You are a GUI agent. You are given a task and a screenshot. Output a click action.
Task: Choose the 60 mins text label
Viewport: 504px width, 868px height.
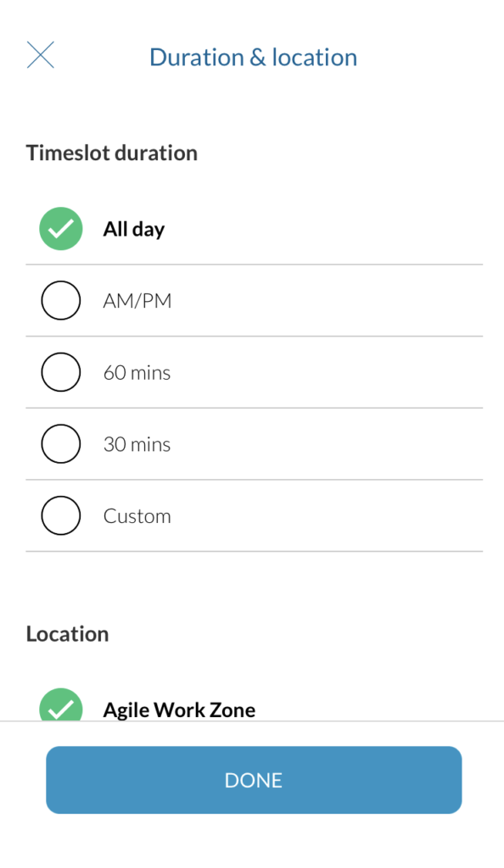tap(137, 373)
